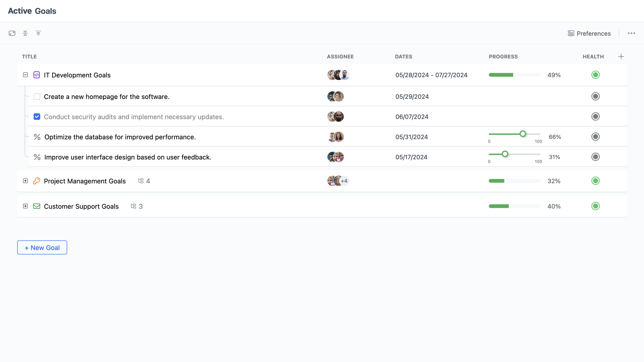
Task: Open 'Improve user interface design based on user feedback.'
Action: 128,157
